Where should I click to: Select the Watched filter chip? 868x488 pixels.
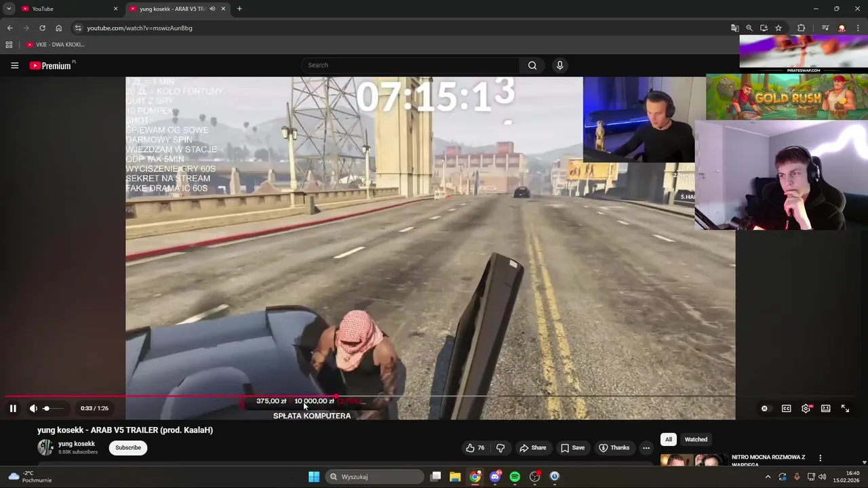coord(696,439)
